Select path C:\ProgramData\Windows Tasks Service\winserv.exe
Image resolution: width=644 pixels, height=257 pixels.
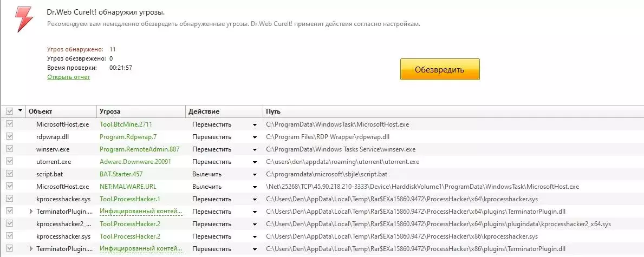point(341,149)
